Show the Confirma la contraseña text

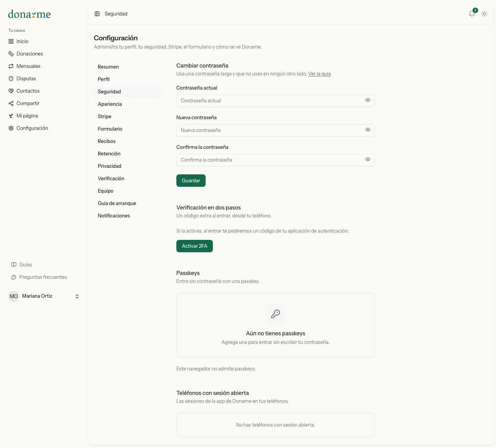click(368, 159)
